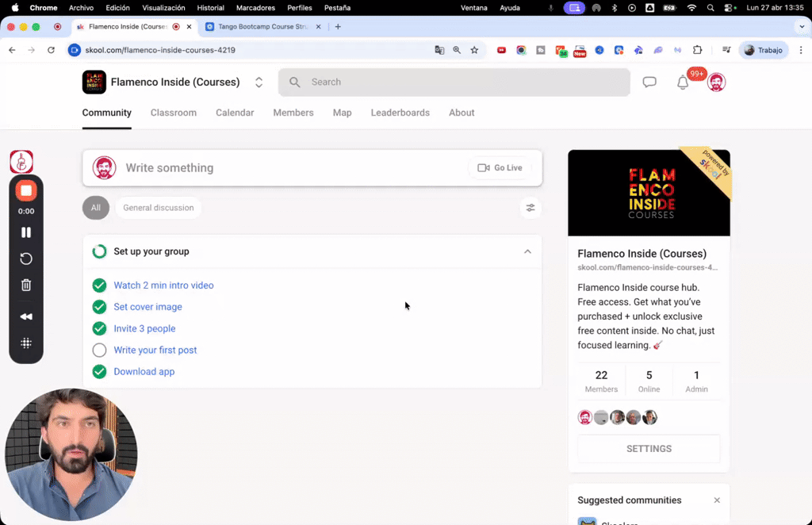Open the tab search chevron in Chrome

point(802,26)
